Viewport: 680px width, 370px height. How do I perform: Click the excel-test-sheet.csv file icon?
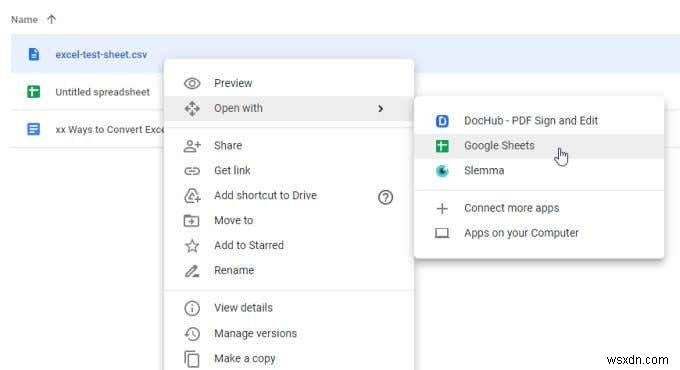click(x=33, y=54)
